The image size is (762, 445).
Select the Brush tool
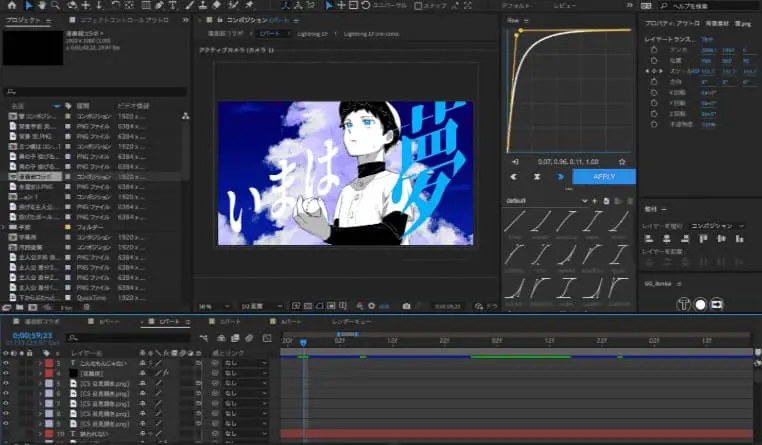pos(190,5)
